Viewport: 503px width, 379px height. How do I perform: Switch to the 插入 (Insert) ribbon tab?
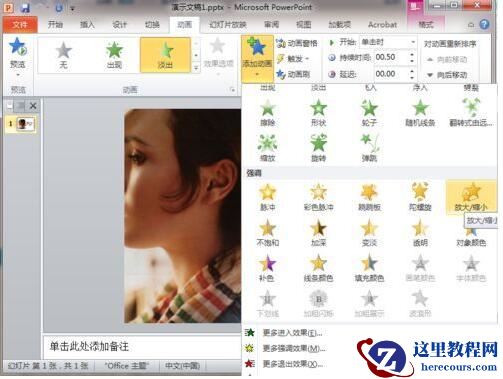click(87, 25)
